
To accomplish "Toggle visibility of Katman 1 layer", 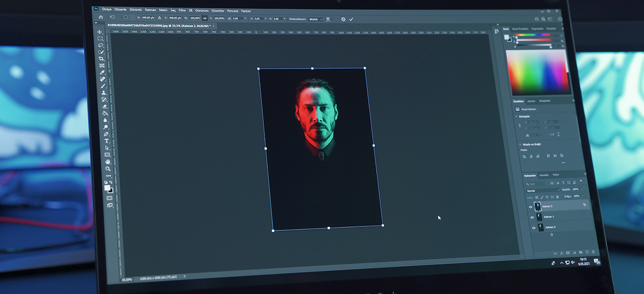I will coord(532,217).
